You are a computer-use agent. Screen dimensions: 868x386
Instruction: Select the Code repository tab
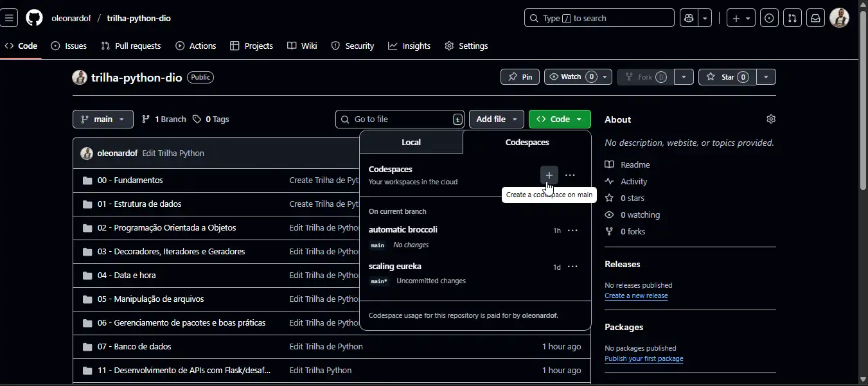click(21, 46)
